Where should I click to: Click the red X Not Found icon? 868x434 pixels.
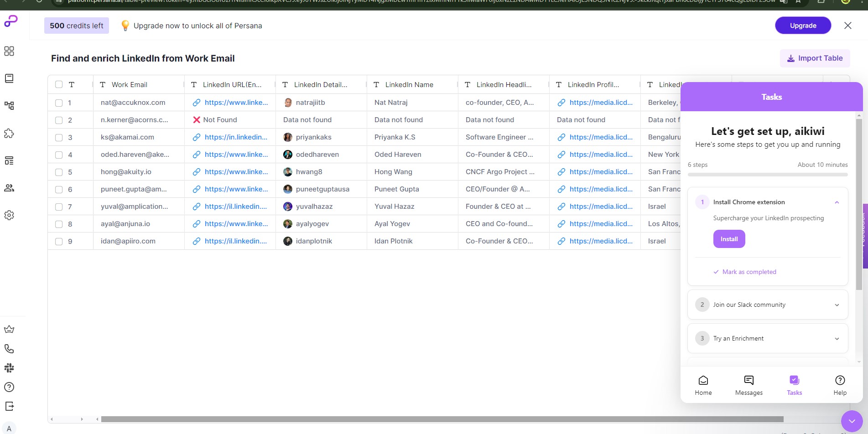coord(197,120)
